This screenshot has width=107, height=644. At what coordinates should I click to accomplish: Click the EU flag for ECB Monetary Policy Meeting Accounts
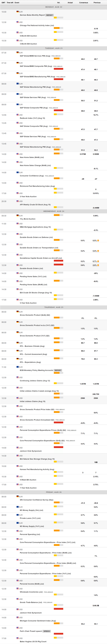pos(18,367)
